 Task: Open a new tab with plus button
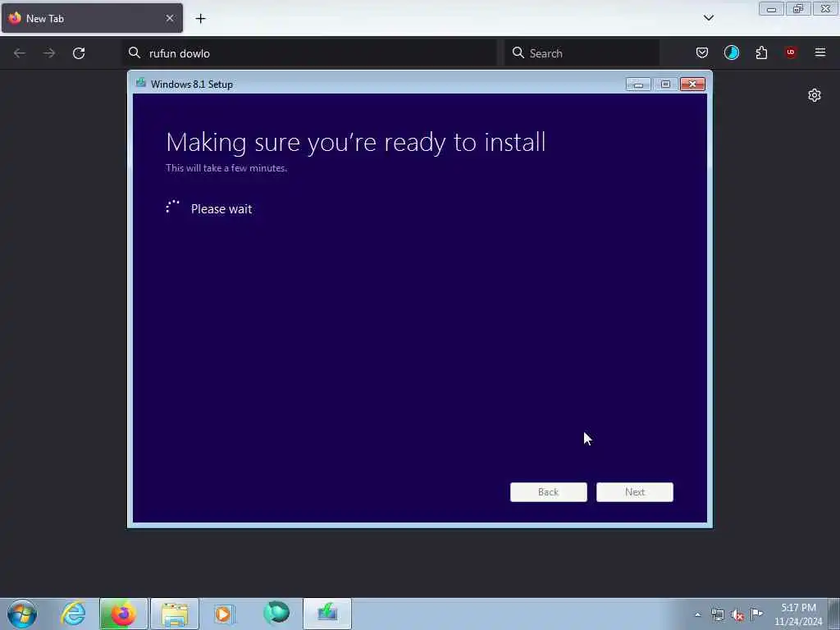pyautogui.click(x=200, y=19)
